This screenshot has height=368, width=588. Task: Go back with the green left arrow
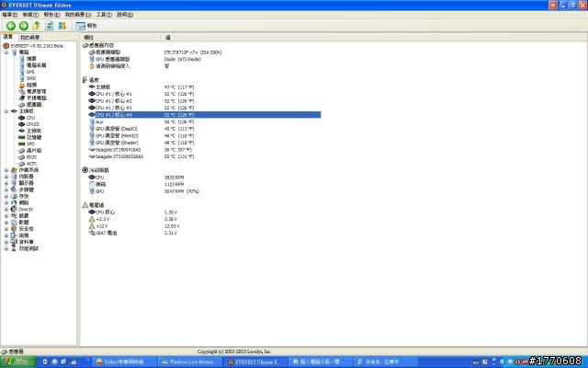tap(11, 26)
